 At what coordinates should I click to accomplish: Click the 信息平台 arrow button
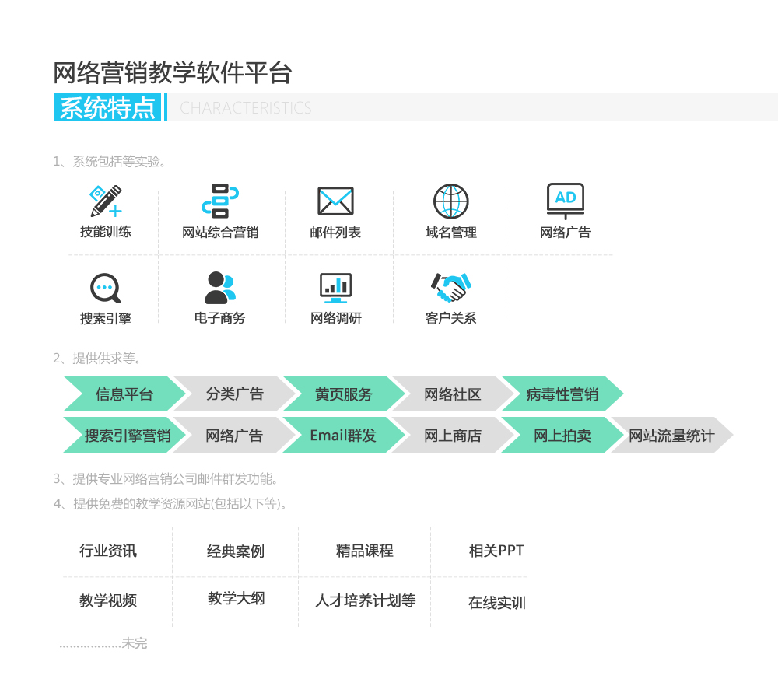pyautogui.click(x=124, y=394)
